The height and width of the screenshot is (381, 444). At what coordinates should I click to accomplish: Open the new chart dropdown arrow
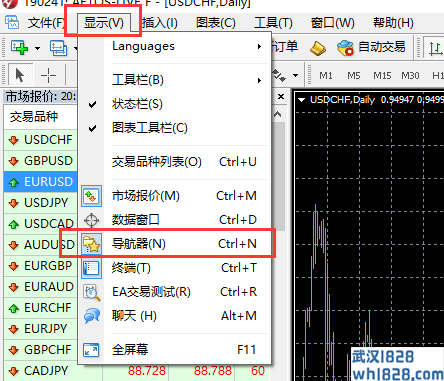pos(37,48)
